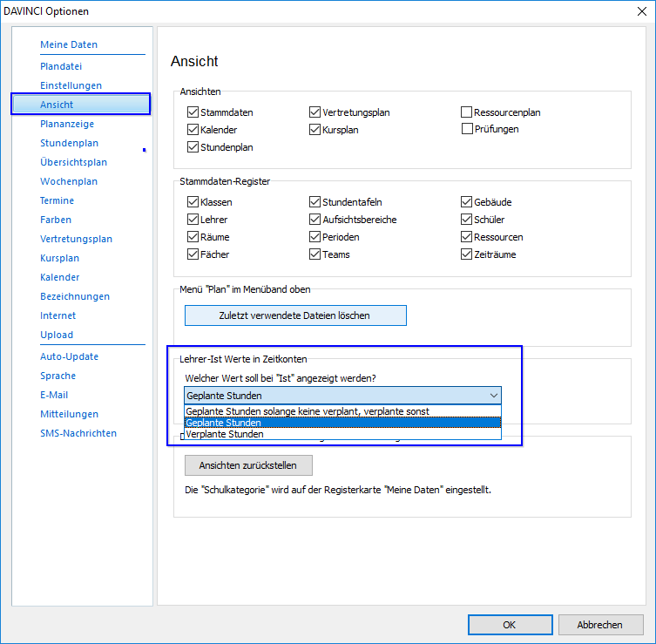Toggle the Zeiträume checkbox

[466, 254]
